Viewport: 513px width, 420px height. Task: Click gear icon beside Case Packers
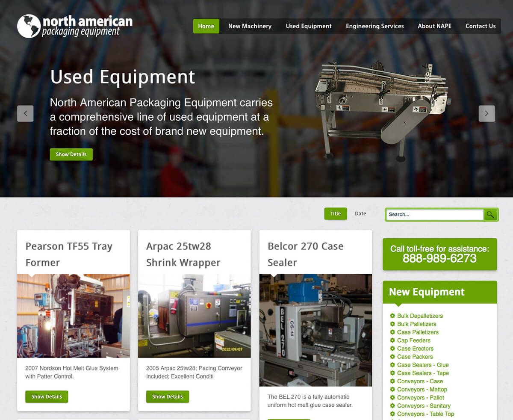click(392, 357)
